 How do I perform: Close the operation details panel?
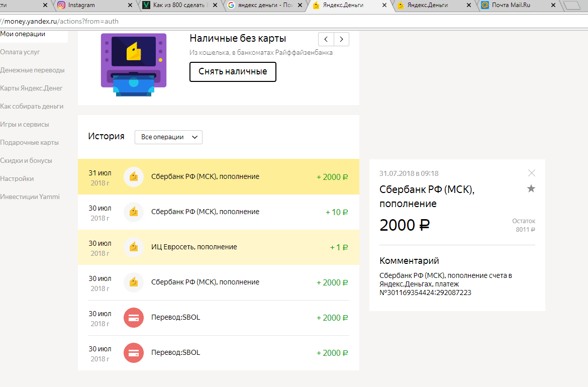point(532,173)
